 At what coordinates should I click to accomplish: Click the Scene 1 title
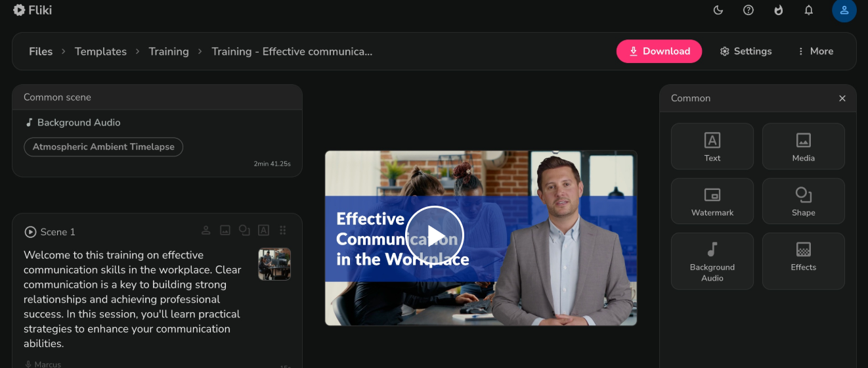[x=58, y=232]
